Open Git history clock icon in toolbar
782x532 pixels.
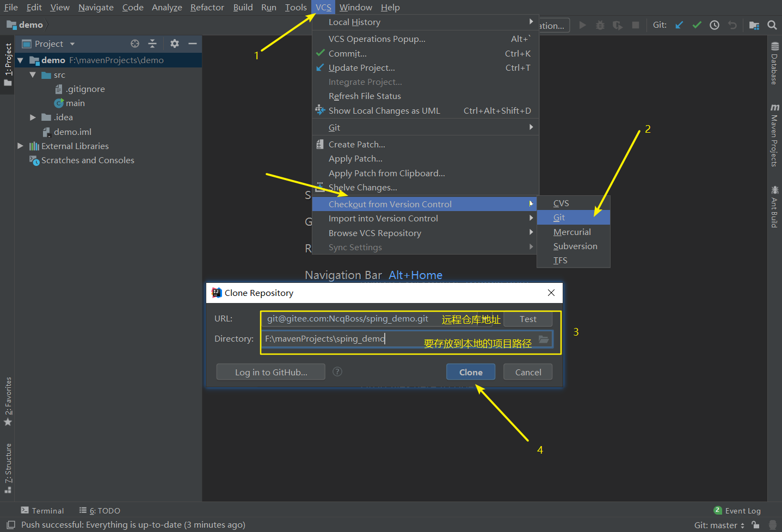point(715,25)
